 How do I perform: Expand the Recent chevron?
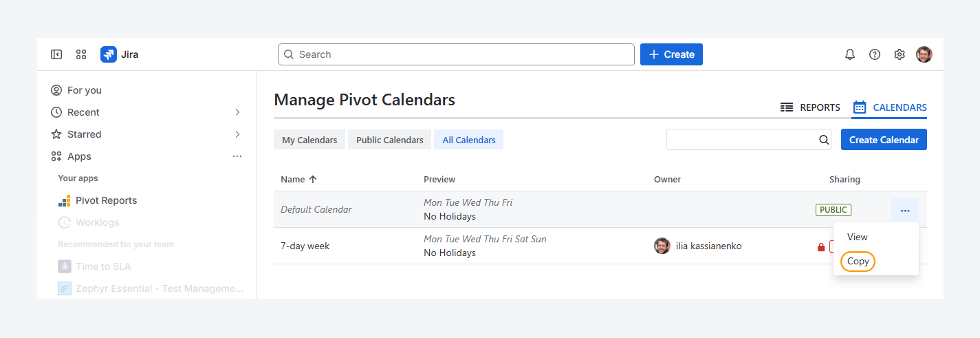click(x=237, y=112)
